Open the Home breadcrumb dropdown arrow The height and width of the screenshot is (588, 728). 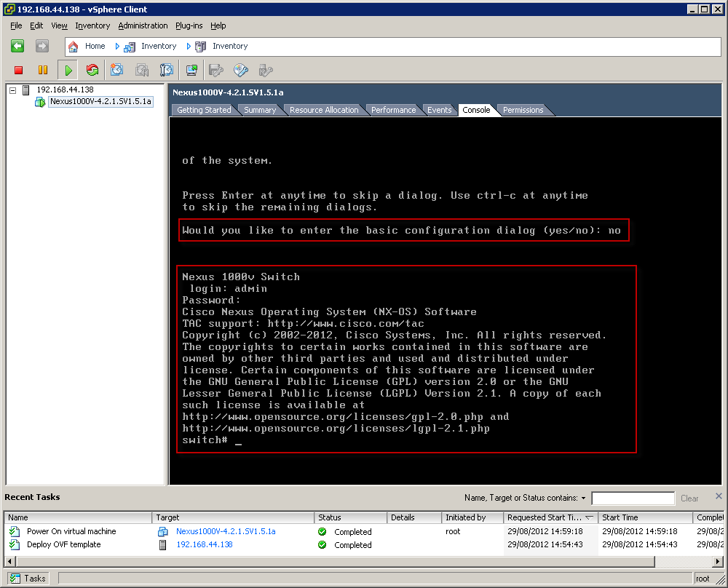tap(117, 46)
